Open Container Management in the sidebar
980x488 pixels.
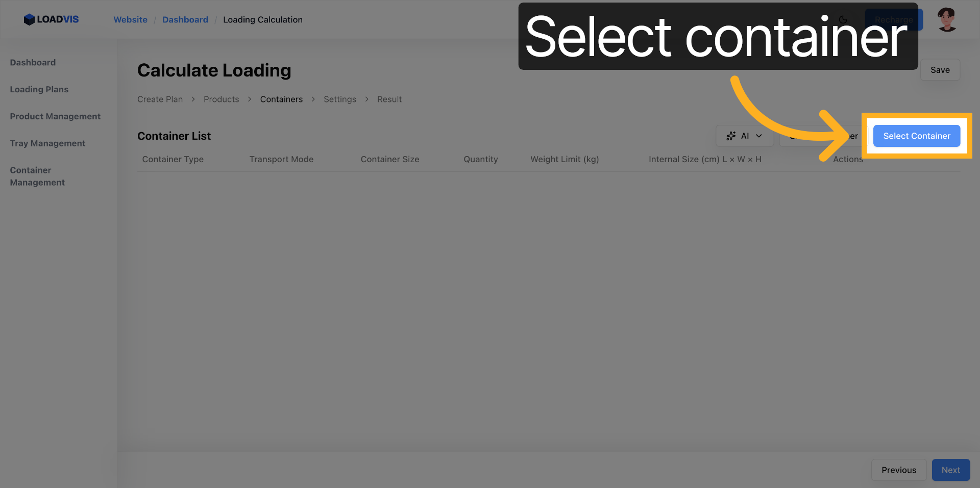(37, 176)
